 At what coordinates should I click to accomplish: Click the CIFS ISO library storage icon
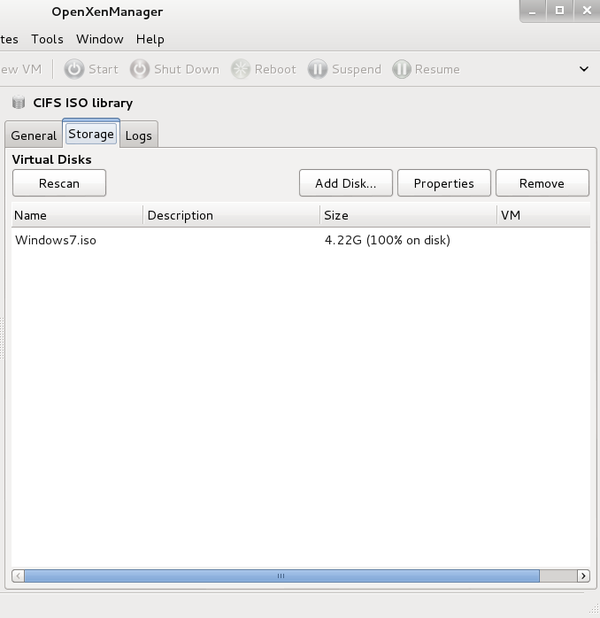(x=19, y=103)
